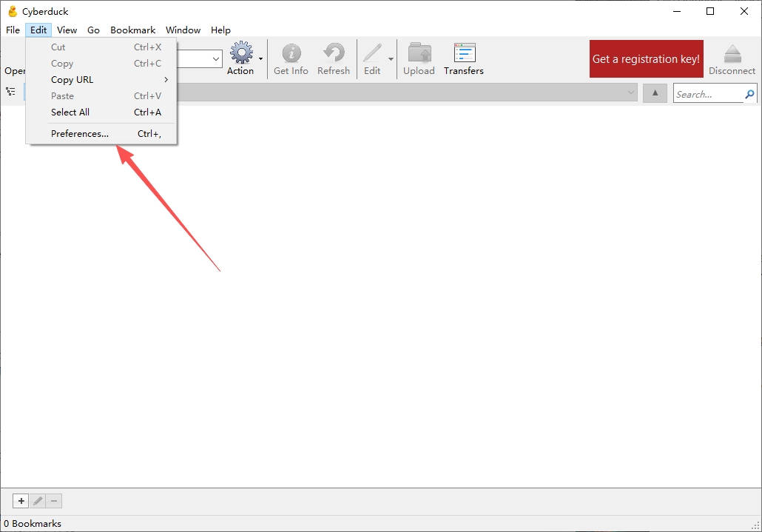Open the path dropdown chevron
This screenshot has width=762, height=532.
(631, 92)
